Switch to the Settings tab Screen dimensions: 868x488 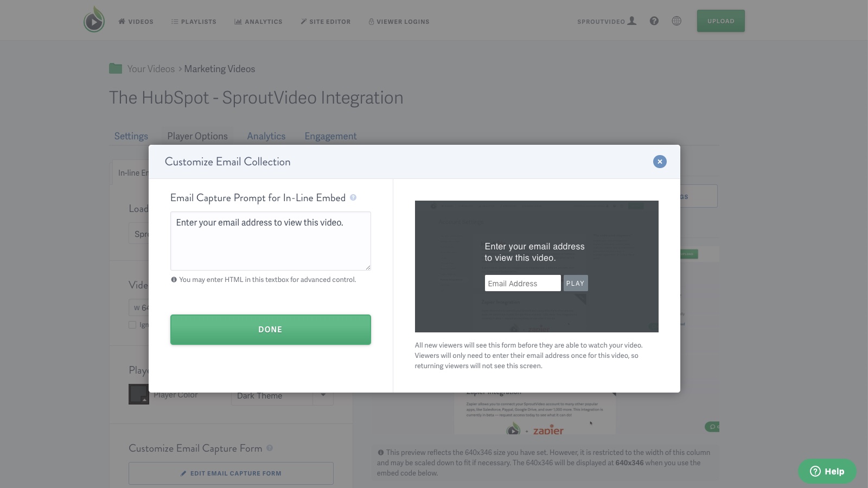click(131, 136)
